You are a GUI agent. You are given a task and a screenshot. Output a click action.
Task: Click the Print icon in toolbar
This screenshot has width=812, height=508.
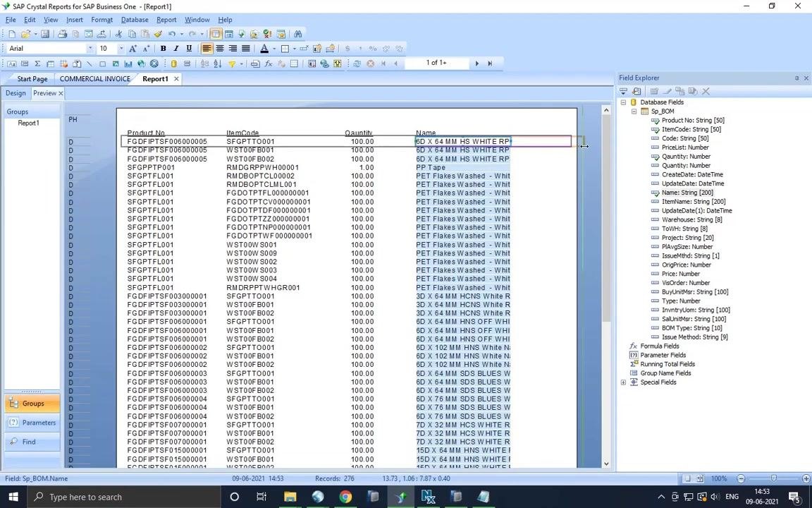click(x=62, y=34)
